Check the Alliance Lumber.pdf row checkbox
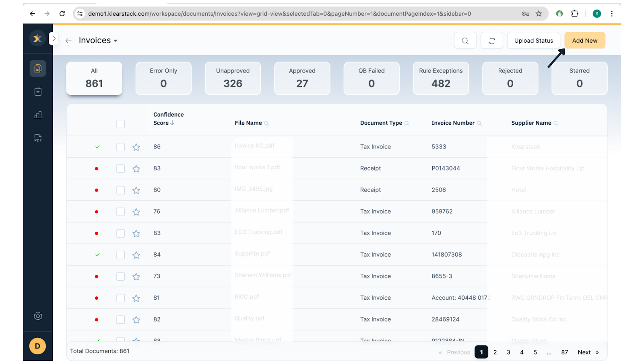This screenshot has height=364, width=644. tap(120, 212)
